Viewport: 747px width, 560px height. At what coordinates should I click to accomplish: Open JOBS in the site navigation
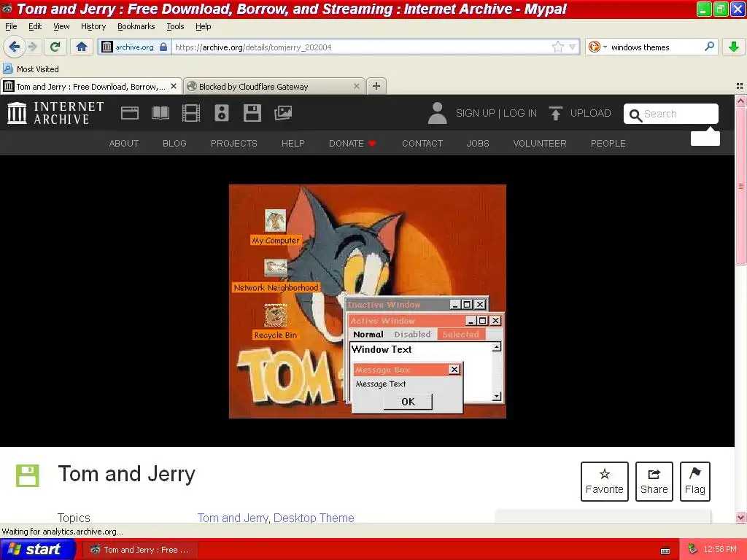click(x=478, y=144)
